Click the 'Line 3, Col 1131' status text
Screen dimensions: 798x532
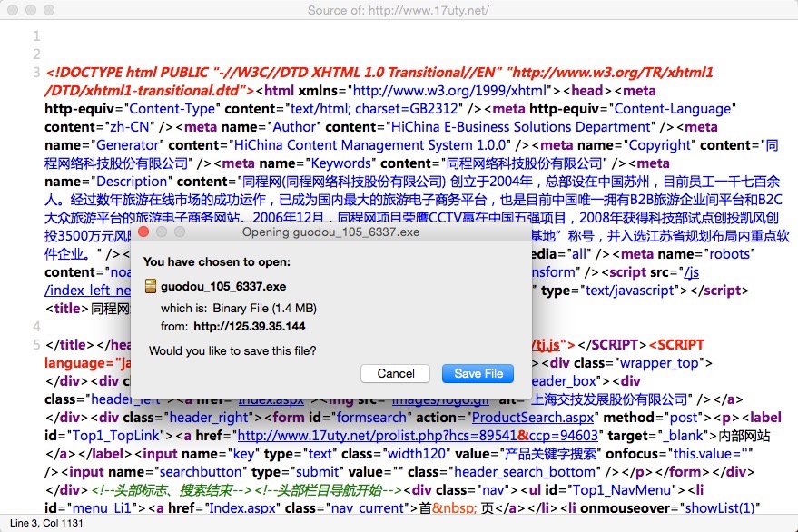[46, 523]
